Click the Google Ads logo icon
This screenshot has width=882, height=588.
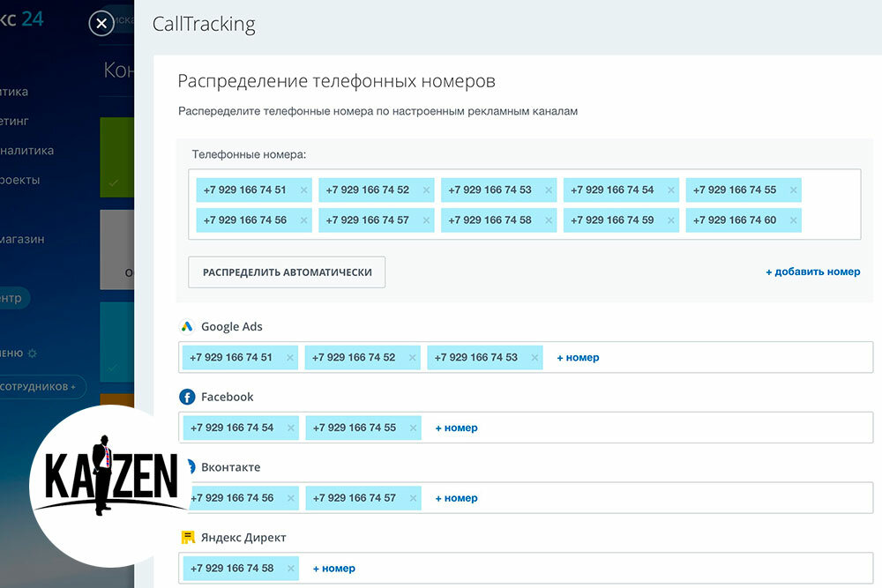click(187, 326)
